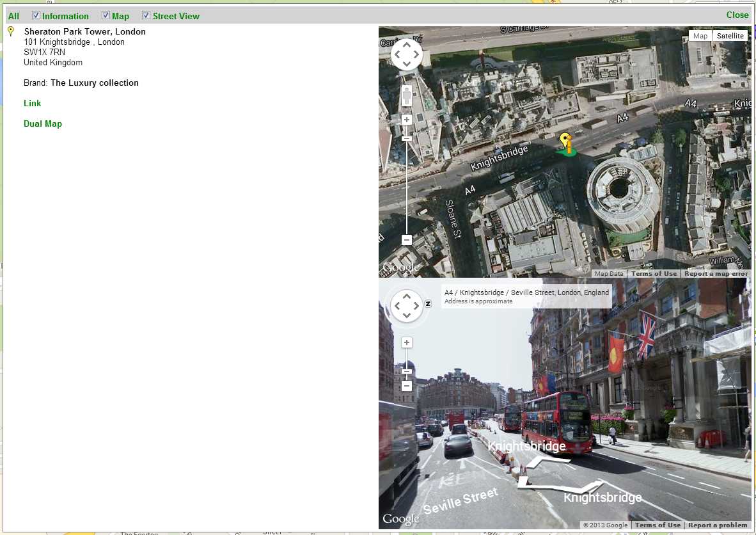Click the Sloane St label on map
This screenshot has width=756, height=535.
(453, 218)
